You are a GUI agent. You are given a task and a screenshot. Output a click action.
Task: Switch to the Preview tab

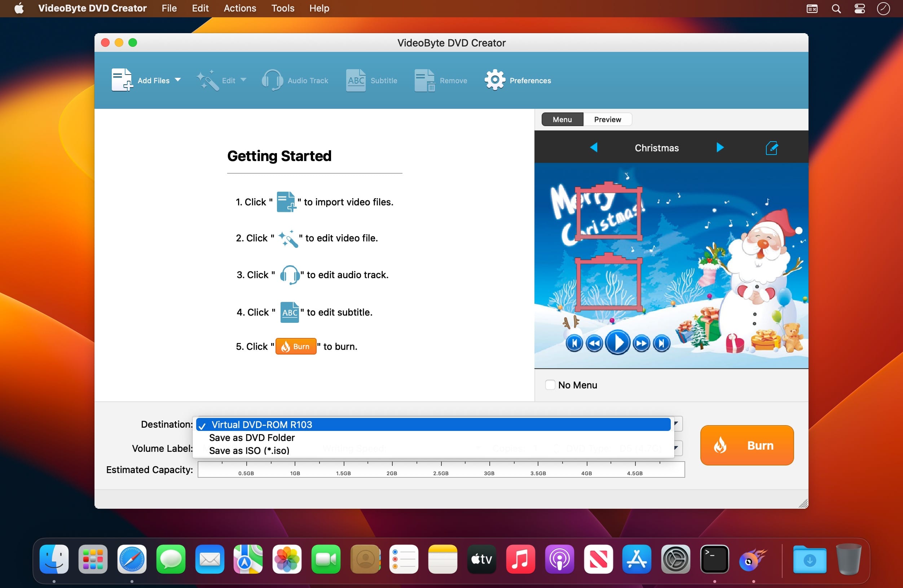click(607, 119)
